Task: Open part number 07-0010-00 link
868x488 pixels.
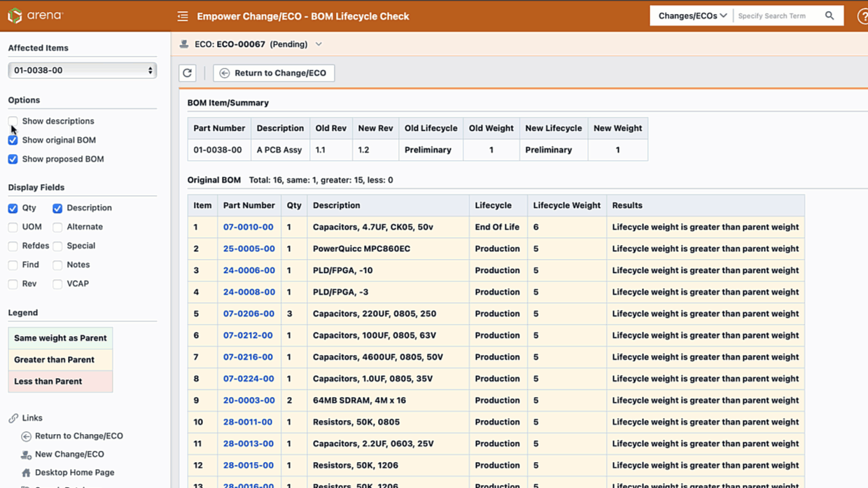Action: pyautogui.click(x=248, y=227)
